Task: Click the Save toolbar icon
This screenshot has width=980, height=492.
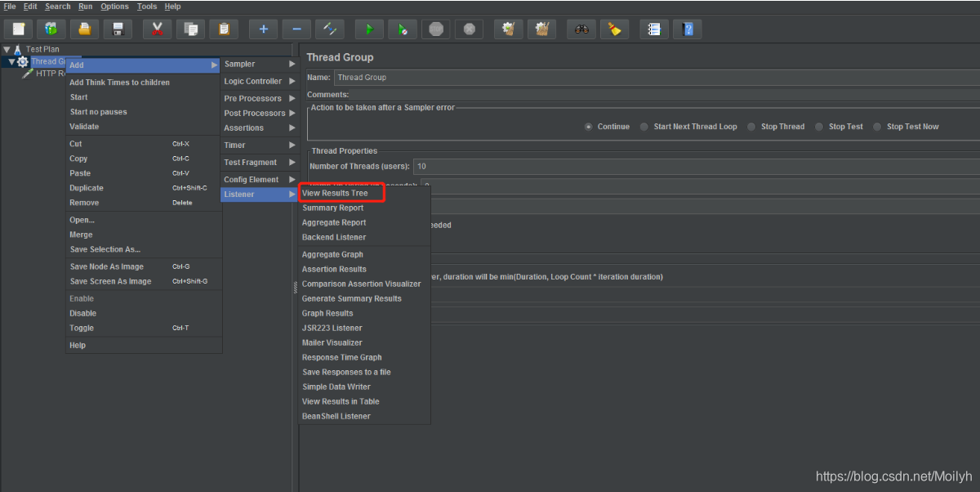Action: point(118,29)
